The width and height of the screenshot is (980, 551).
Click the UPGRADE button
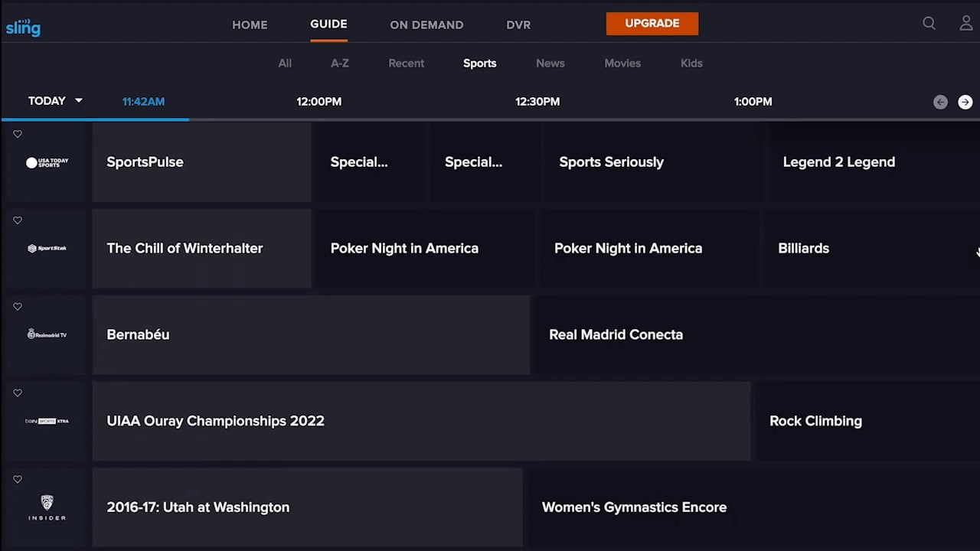point(652,24)
